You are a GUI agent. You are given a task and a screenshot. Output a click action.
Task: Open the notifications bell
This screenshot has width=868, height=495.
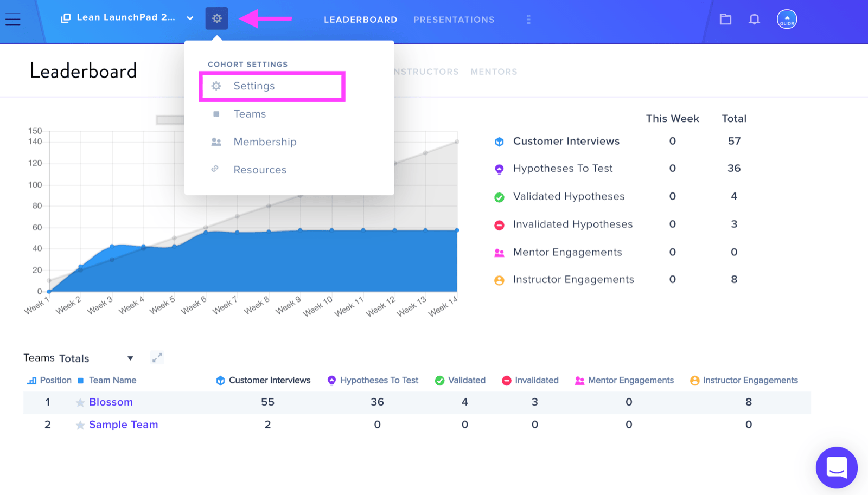click(x=754, y=20)
